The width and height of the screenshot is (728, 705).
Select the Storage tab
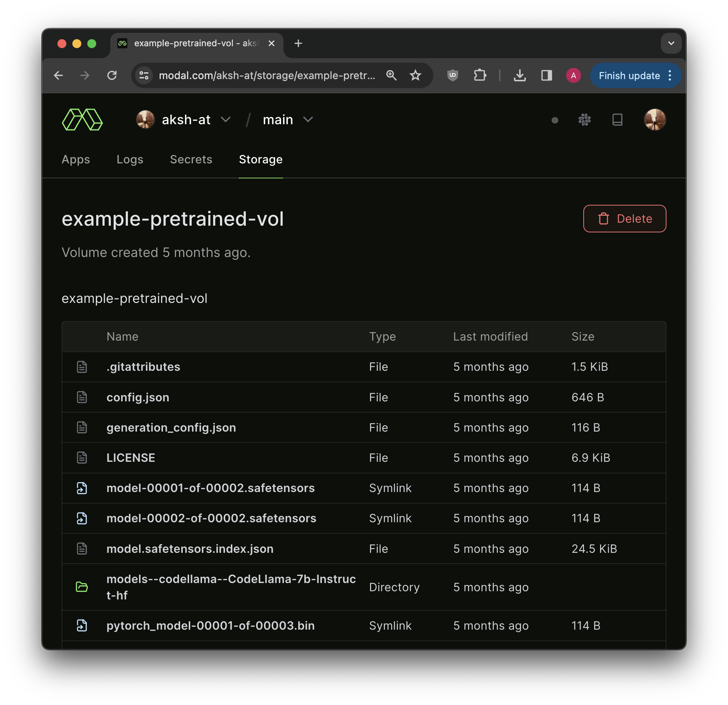coord(261,159)
